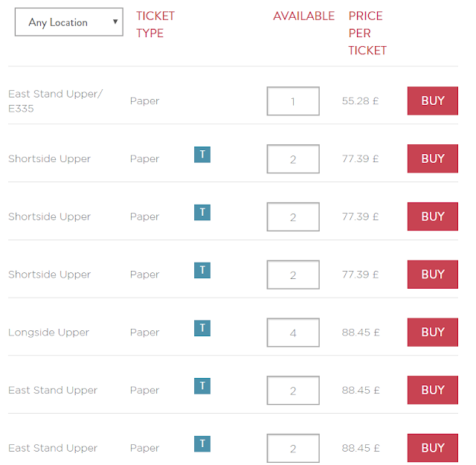
Task: Click the T icon beside Longside Upper
Action: click(x=202, y=328)
